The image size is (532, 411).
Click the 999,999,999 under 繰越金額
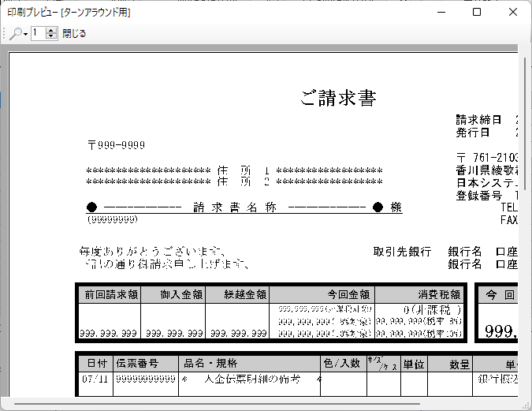click(239, 334)
